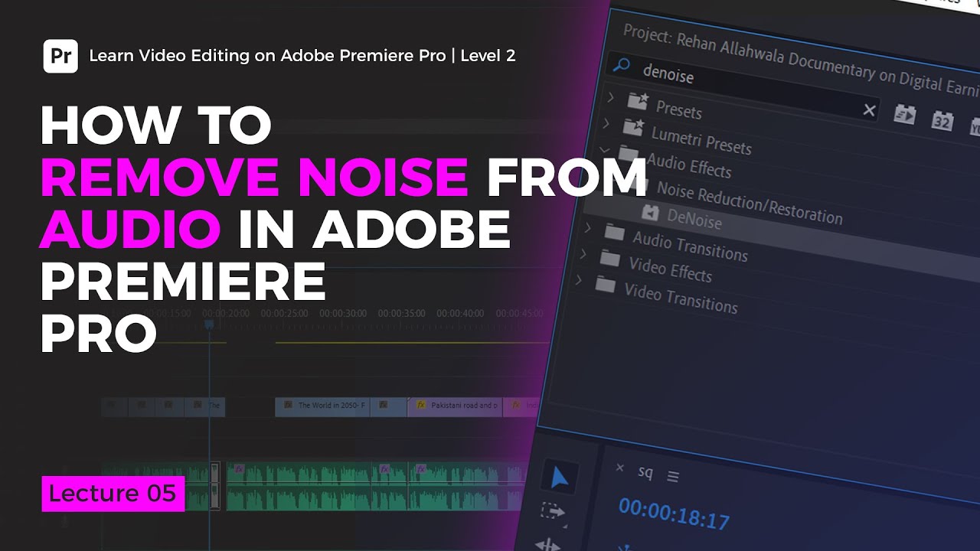Screen dimensions: 980x551
Task: Click the Presets folder star icon
Action: pos(637,100)
